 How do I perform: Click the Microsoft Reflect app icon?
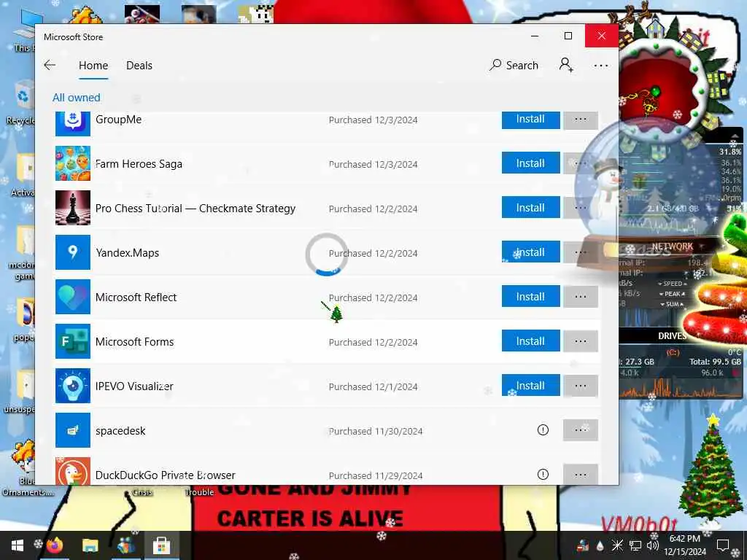coord(73,297)
